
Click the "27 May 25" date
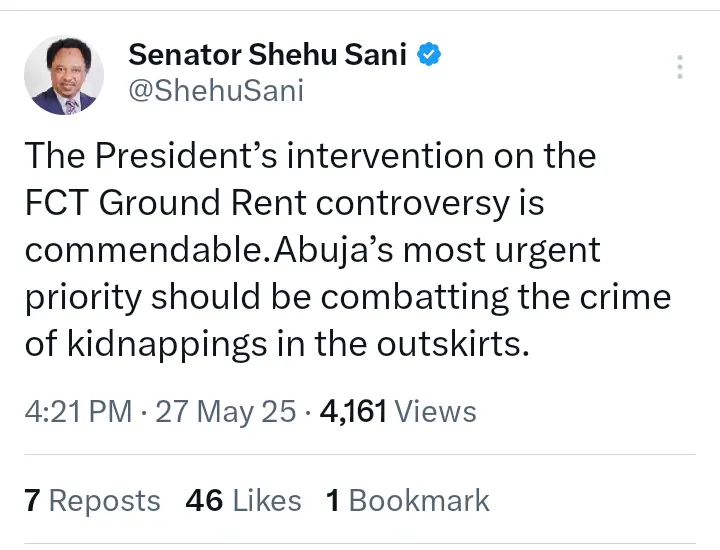[x=225, y=411]
